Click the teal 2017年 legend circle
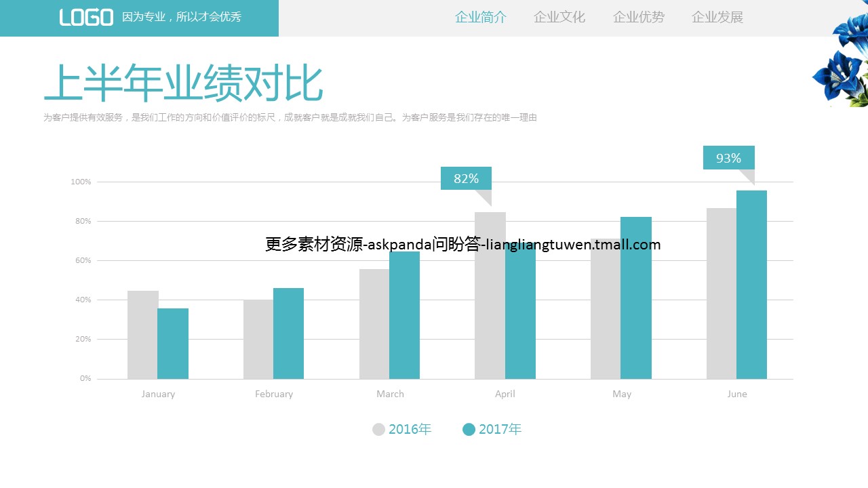The image size is (868, 488). pyautogui.click(x=469, y=429)
